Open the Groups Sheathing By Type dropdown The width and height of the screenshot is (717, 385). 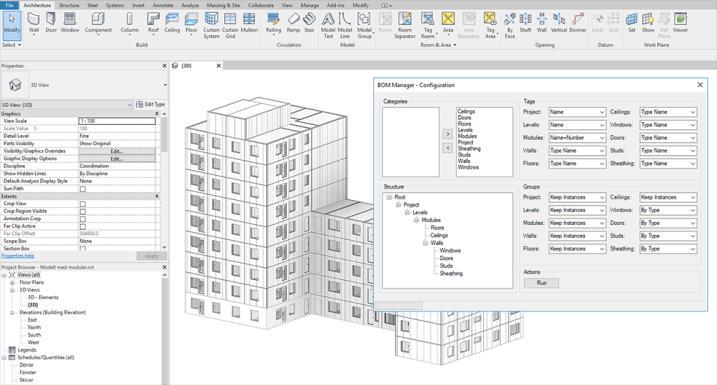coord(668,249)
